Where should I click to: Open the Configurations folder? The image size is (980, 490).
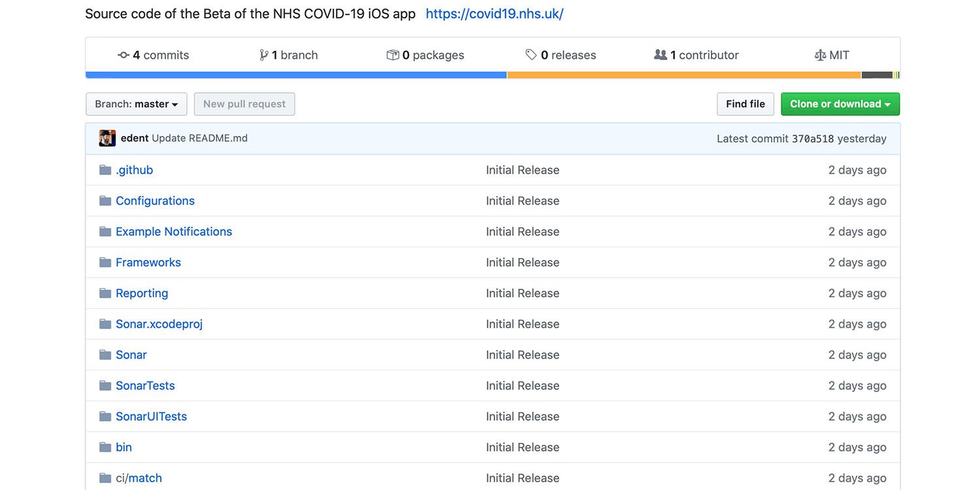[155, 201]
